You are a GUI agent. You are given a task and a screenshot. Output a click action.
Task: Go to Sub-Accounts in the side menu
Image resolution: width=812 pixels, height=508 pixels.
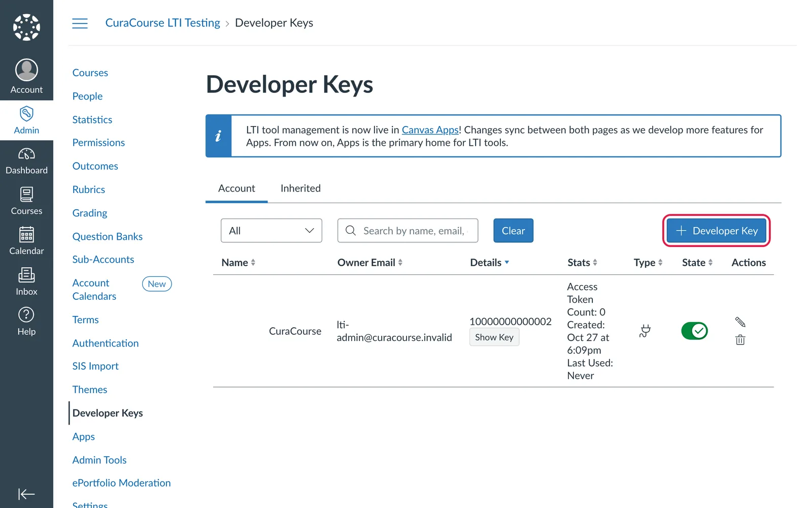[x=103, y=260]
